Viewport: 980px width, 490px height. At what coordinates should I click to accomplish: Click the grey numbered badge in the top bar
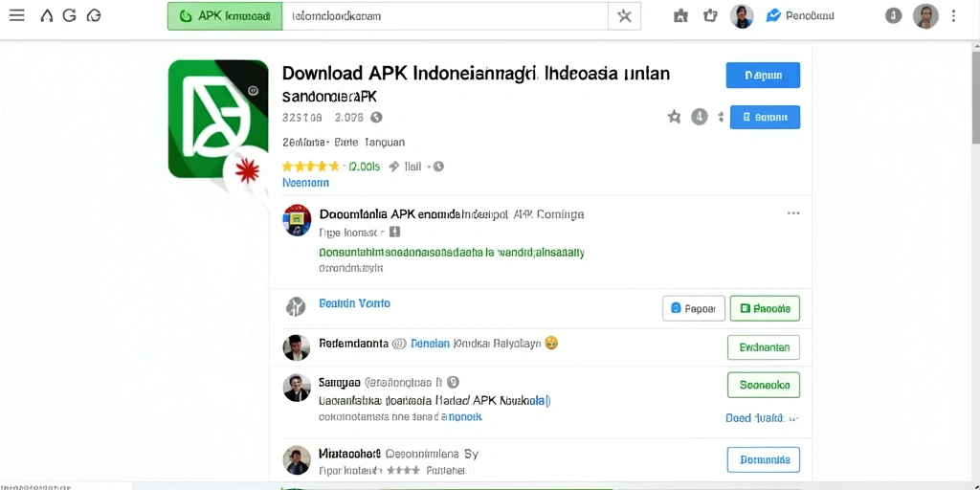coord(893,16)
